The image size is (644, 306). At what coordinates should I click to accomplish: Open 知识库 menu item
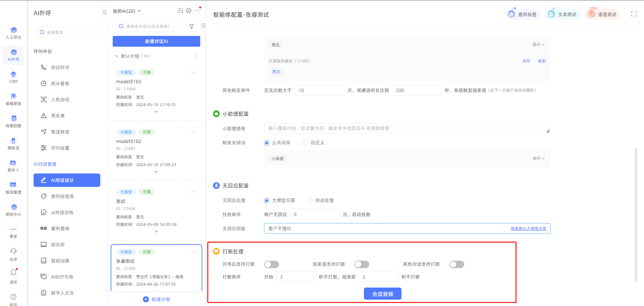[67, 245]
